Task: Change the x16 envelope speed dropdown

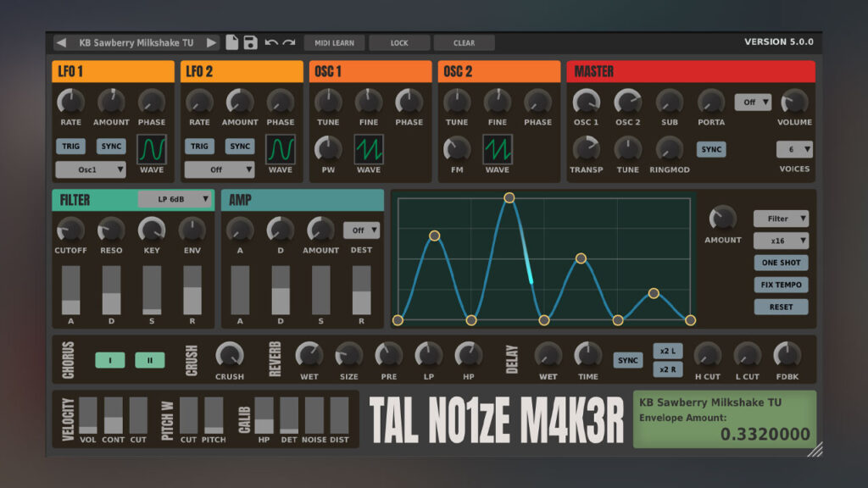Action: (x=781, y=241)
